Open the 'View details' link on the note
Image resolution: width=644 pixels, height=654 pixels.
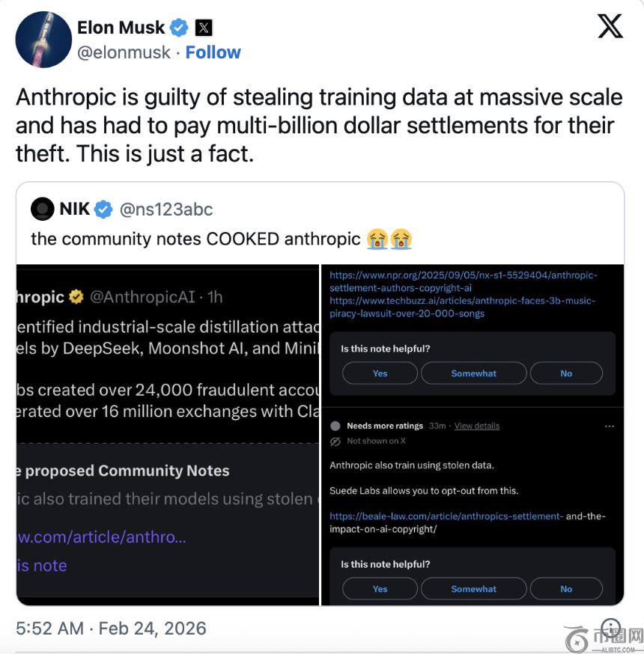tap(476, 426)
